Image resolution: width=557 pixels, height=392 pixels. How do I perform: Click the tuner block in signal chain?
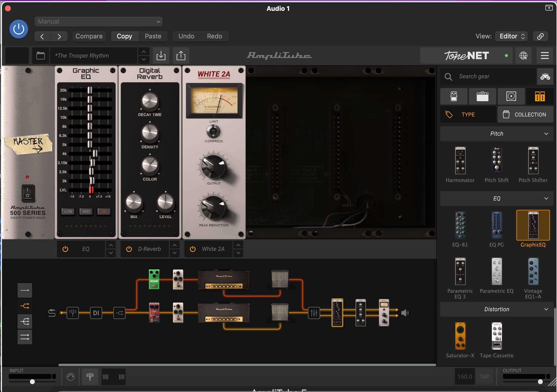[x=73, y=313]
